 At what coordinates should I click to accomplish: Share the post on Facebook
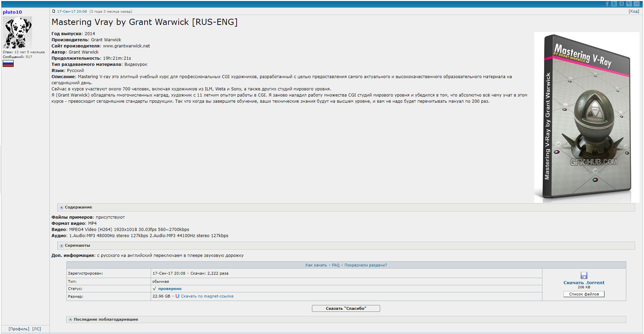pos(607,4)
